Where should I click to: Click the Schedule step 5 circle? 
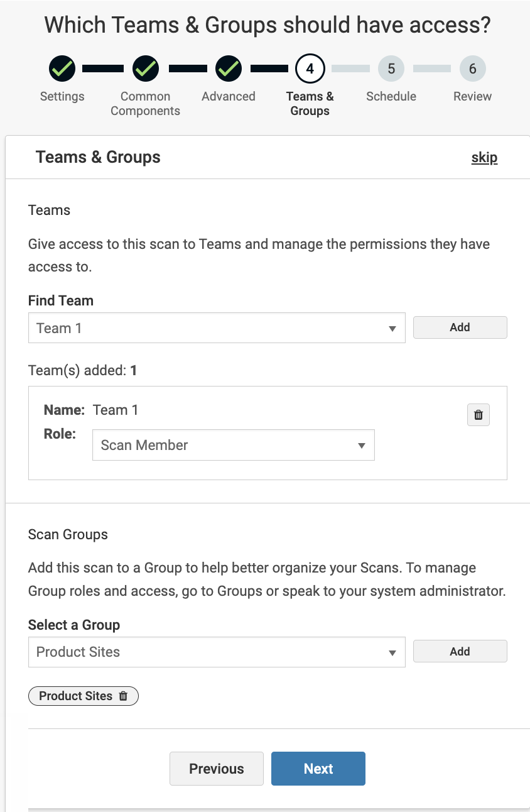[x=391, y=69]
